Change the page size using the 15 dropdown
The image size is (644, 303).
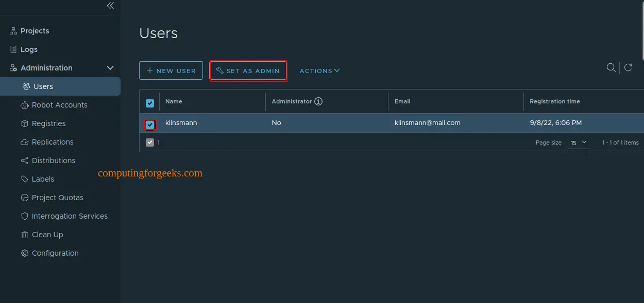(578, 144)
